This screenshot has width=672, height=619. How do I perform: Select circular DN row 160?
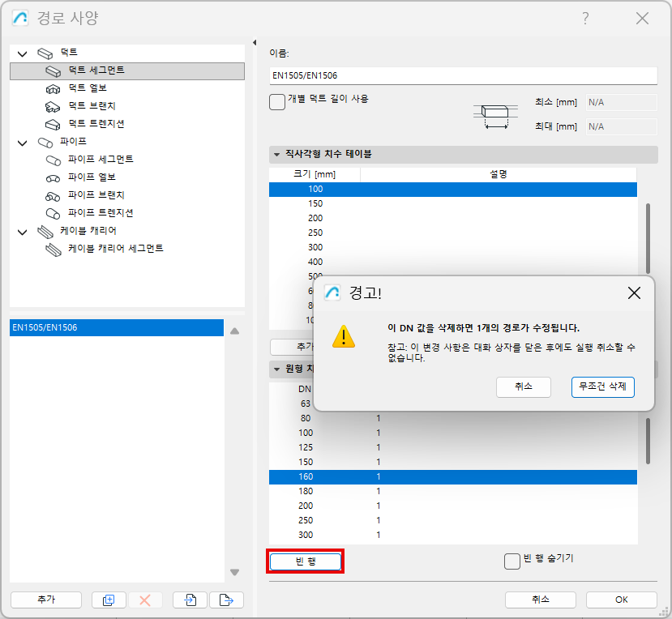[x=453, y=476]
